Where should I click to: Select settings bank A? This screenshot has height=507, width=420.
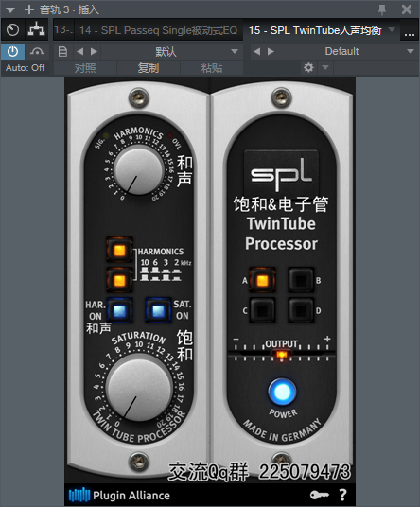(262, 280)
